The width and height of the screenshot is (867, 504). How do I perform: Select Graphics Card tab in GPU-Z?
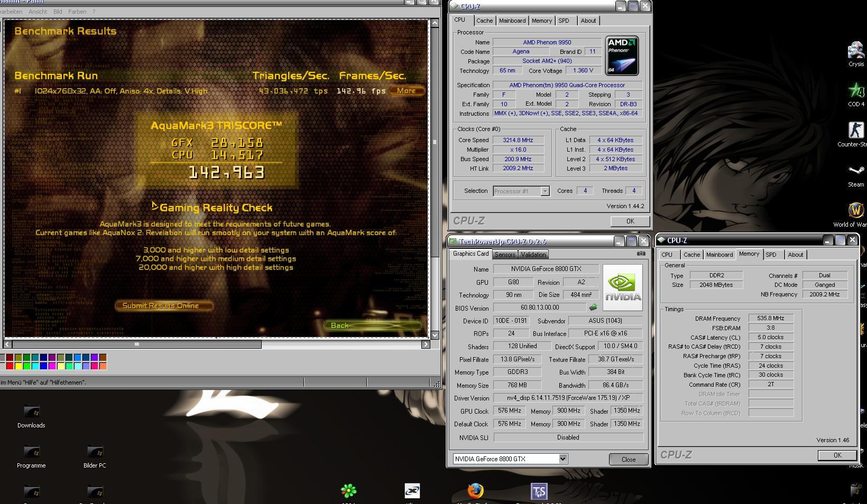pyautogui.click(x=471, y=254)
